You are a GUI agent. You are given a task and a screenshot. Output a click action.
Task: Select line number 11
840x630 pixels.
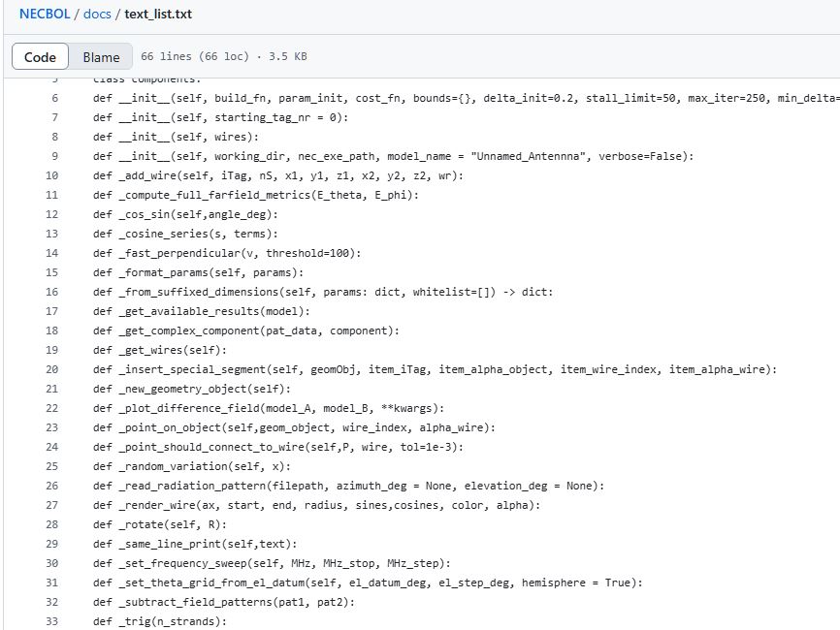click(x=52, y=195)
